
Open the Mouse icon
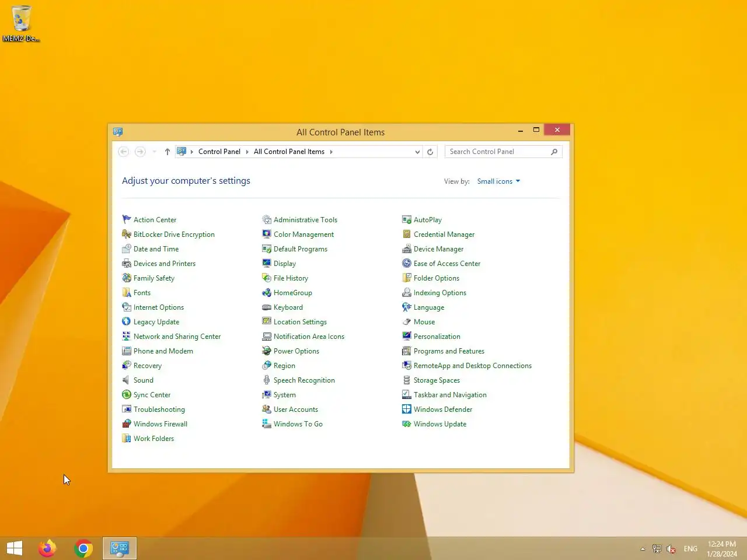click(x=407, y=321)
